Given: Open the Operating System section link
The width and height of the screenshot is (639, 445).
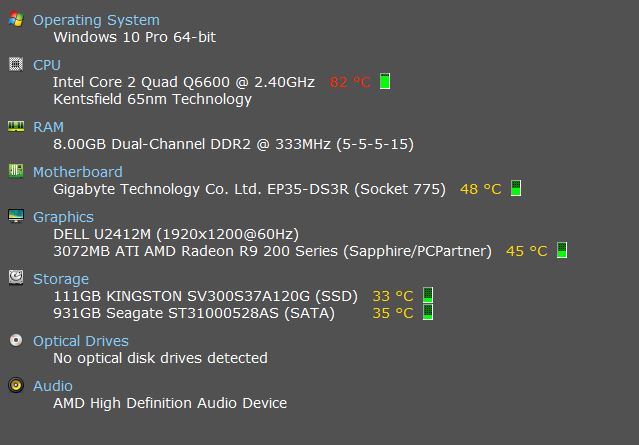Looking at the screenshot, I should tap(96, 20).
